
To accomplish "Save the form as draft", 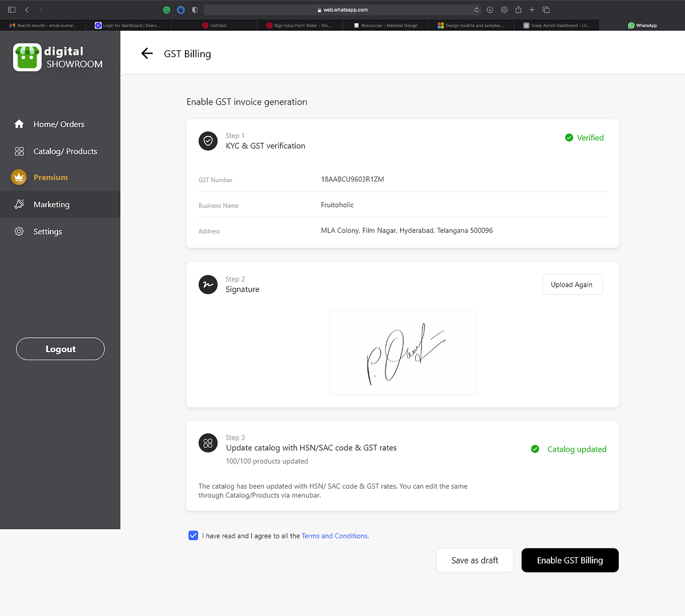I will point(474,560).
